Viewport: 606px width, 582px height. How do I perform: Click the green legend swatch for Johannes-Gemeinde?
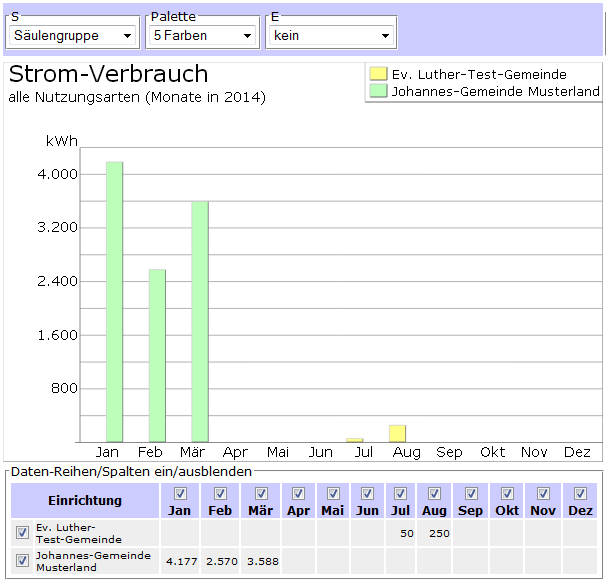tap(377, 91)
